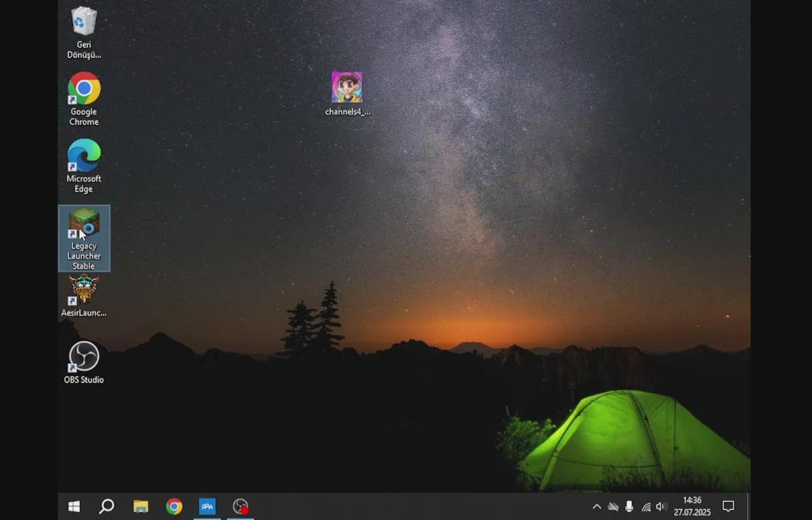This screenshot has height=520, width=812.
Task: Select the Google Chrome desktop shortcut
Action: point(84,100)
